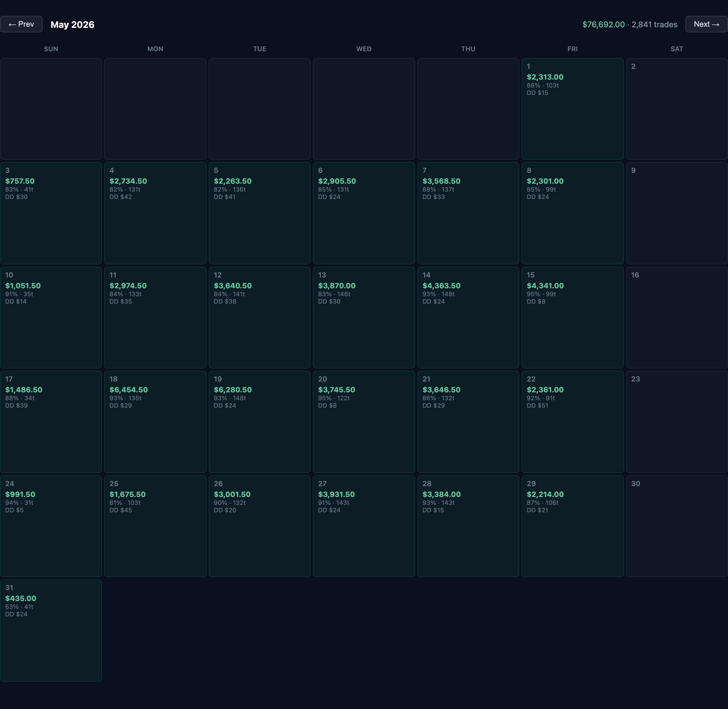The width and height of the screenshot is (728, 709).
Task: Click the $3,646.50 profit on May 21
Action: 441,389
